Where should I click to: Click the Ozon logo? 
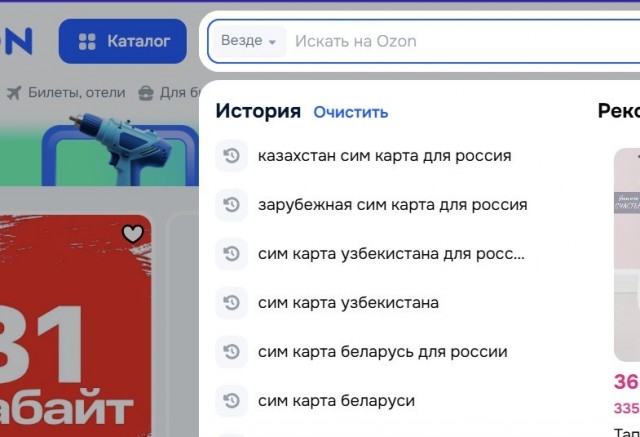point(16,41)
